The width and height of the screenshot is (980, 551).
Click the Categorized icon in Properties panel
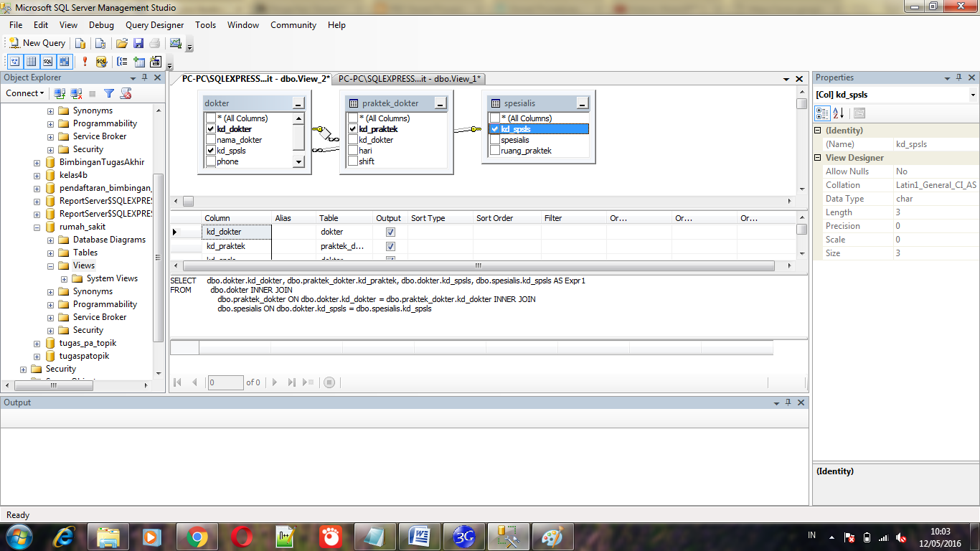pyautogui.click(x=823, y=113)
